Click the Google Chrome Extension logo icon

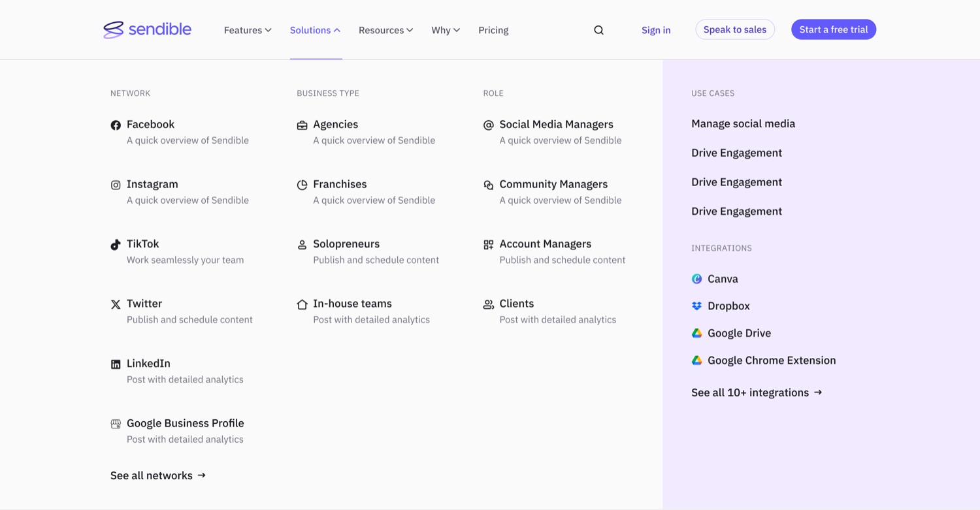coord(696,360)
